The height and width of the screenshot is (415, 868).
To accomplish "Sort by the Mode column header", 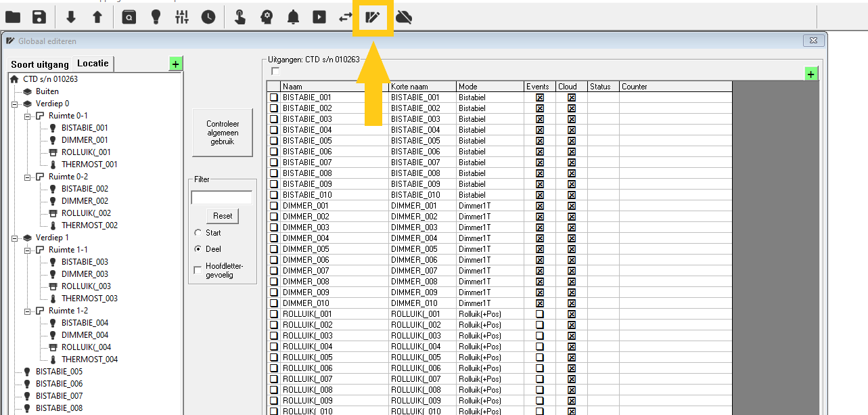I will tap(490, 87).
